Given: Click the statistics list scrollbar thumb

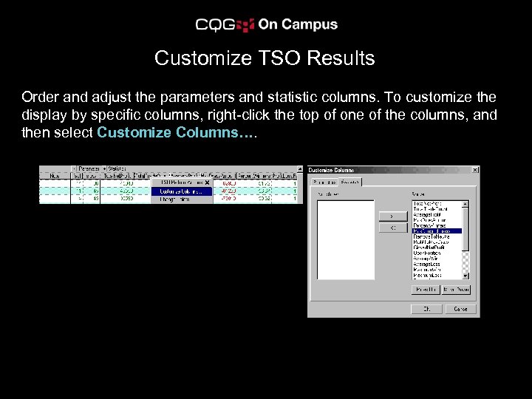Looking at the screenshot, I should click(x=465, y=229).
